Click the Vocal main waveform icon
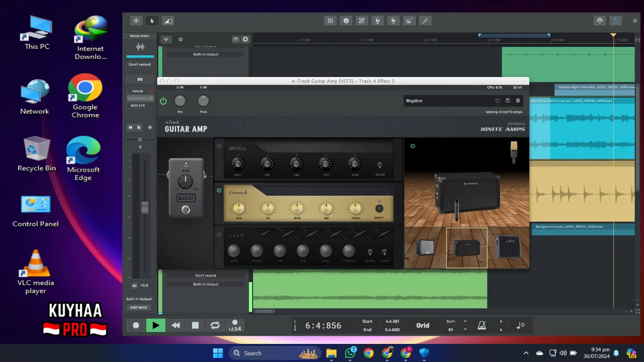644x362 pixels. 140,47
